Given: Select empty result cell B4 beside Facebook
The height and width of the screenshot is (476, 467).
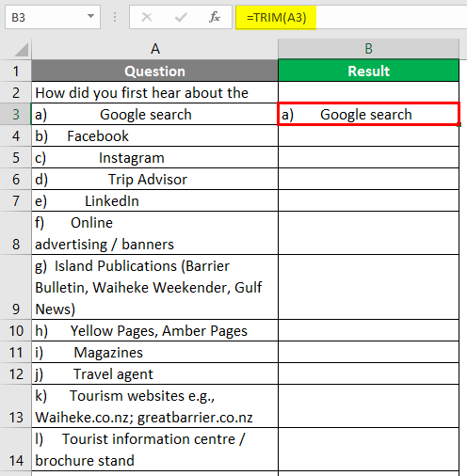Looking at the screenshot, I should click(x=368, y=135).
